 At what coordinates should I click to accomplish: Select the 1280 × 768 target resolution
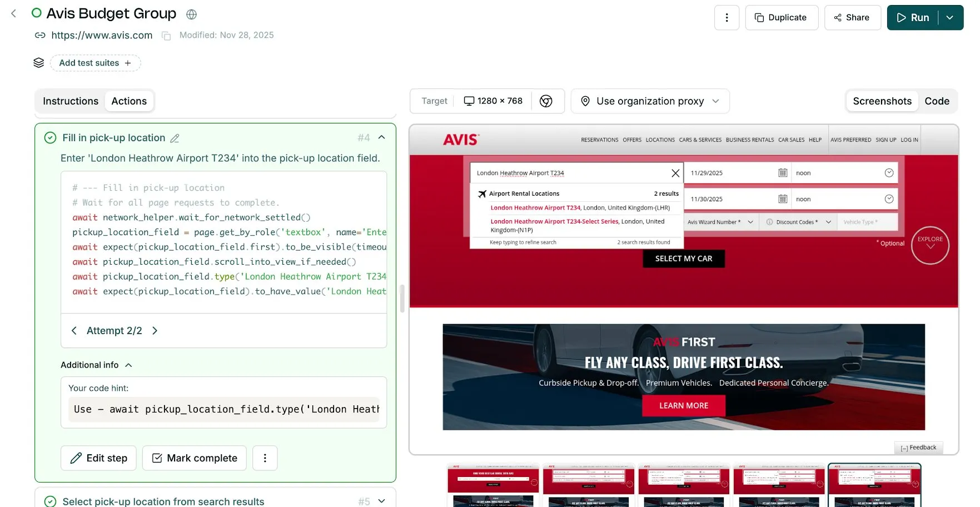[x=493, y=101]
